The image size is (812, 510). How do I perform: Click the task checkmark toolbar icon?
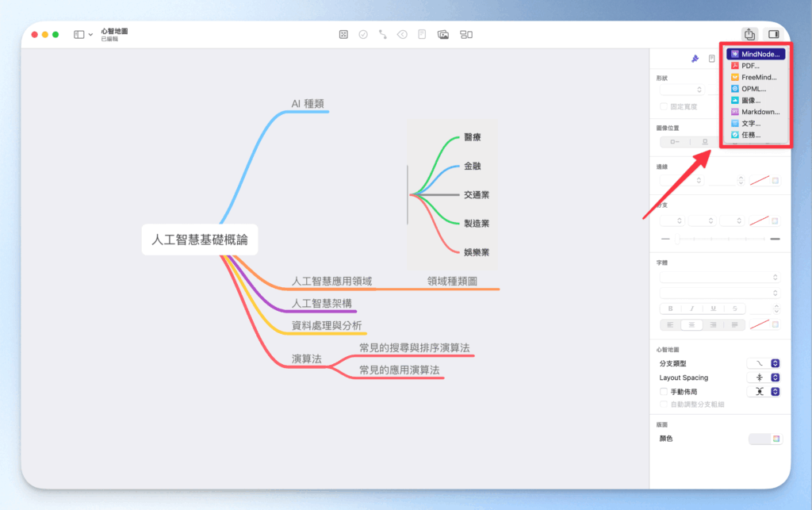(x=362, y=34)
